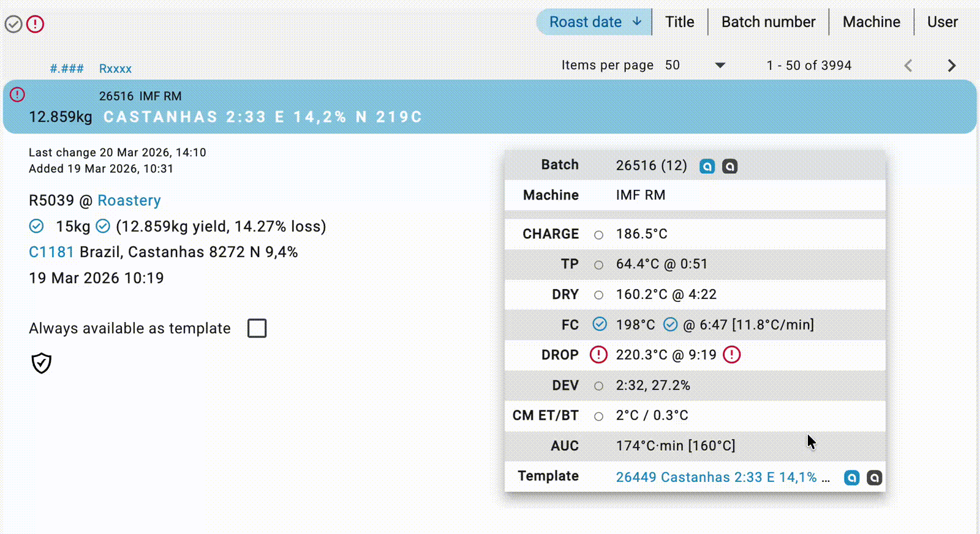Click the blue Artisan icon in Template row

pyautogui.click(x=851, y=478)
